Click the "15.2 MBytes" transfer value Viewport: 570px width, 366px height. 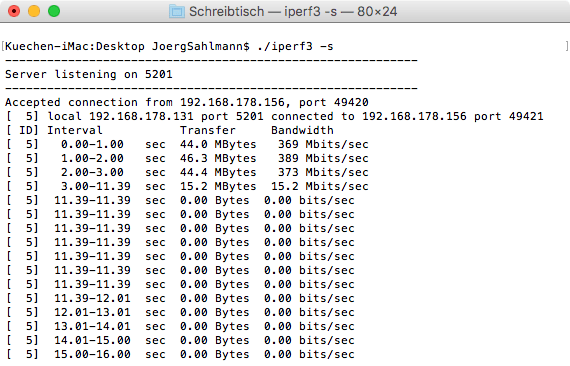click(218, 186)
